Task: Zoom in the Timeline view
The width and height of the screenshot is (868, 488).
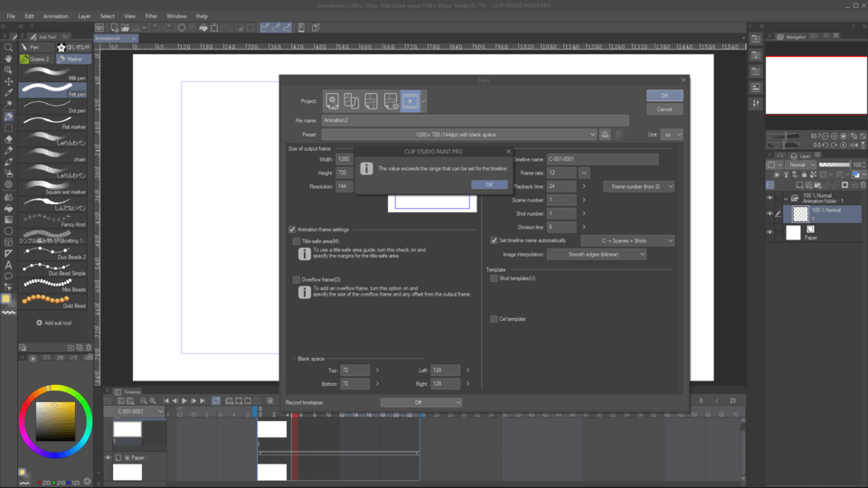Action: (x=153, y=401)
